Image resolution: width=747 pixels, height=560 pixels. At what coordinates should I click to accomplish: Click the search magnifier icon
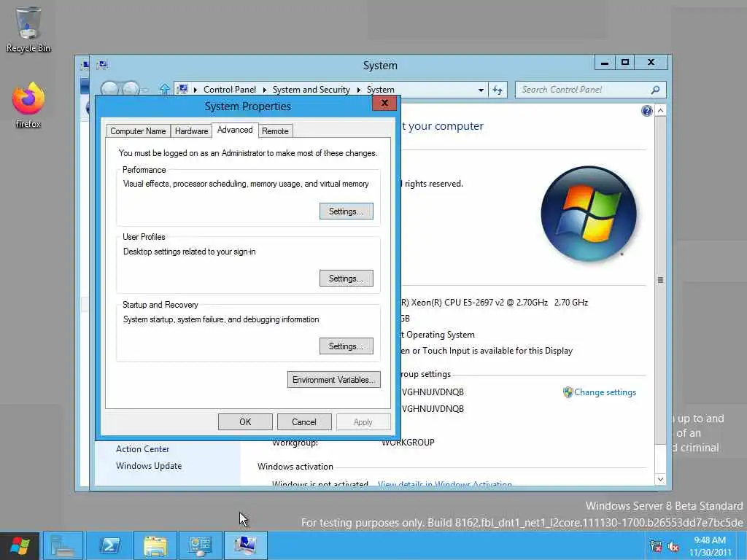pyautogui.click(x=656, y=90)
